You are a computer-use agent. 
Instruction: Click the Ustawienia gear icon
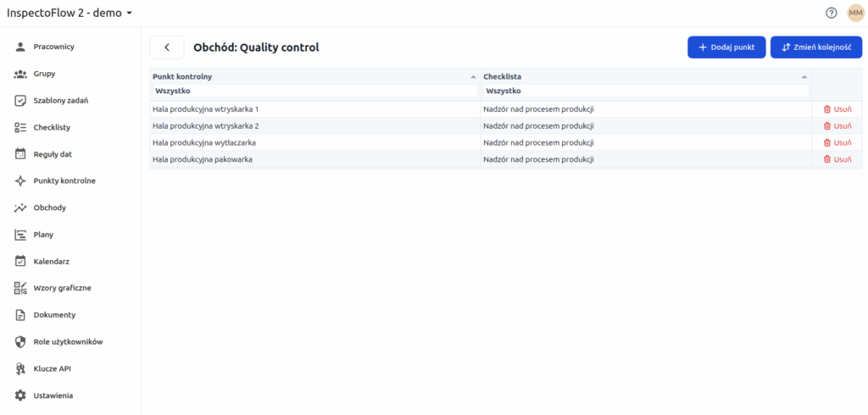(21, 396)
